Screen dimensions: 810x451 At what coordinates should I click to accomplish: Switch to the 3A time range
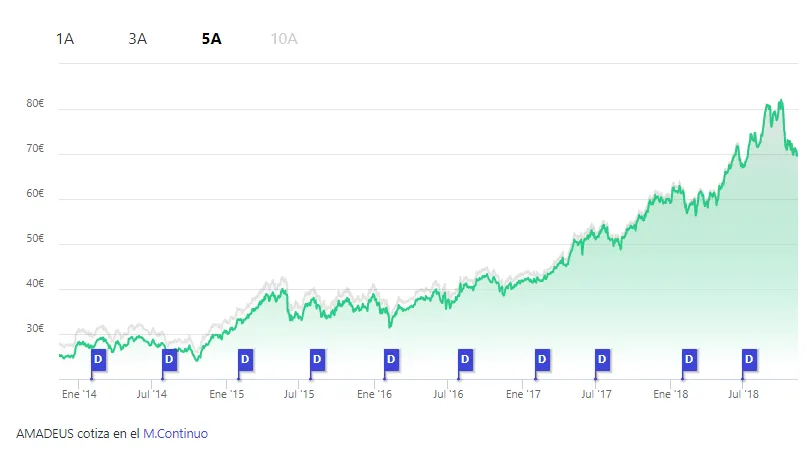click(x=138, y=39)
